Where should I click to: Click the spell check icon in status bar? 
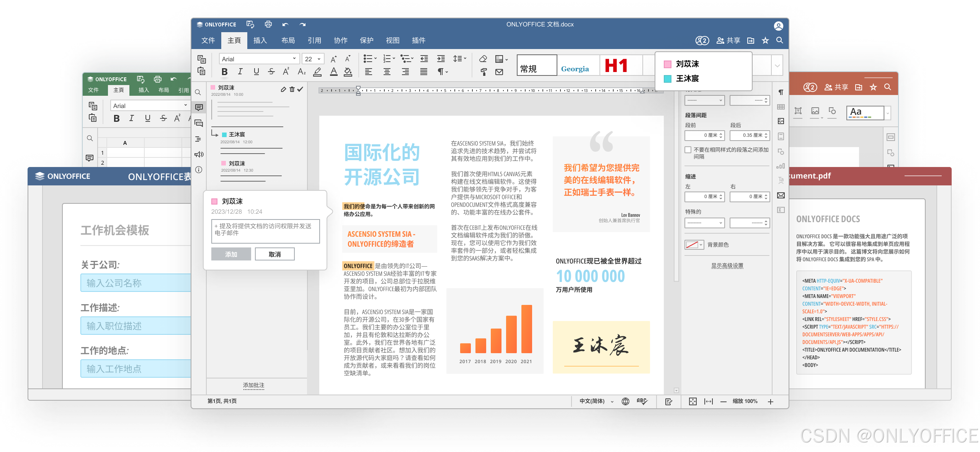click(642, 401)
